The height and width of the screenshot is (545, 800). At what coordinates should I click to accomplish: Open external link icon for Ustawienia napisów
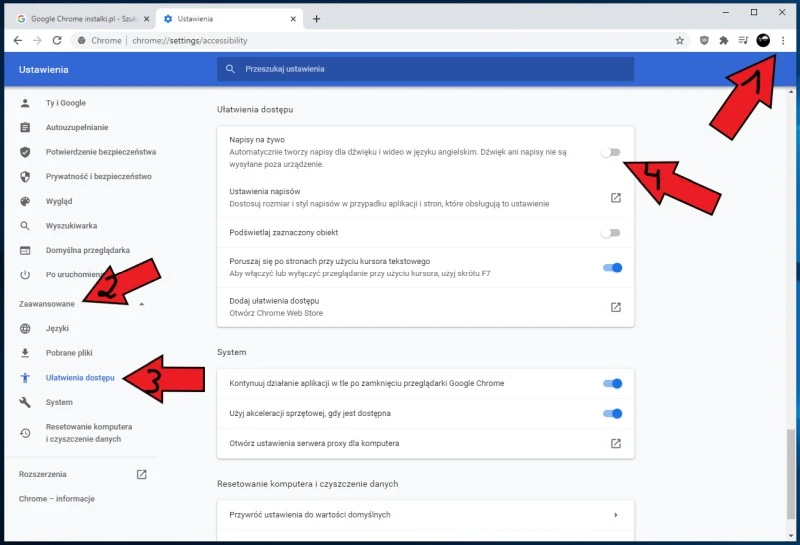pyautogui.click(x=616, y=197)
